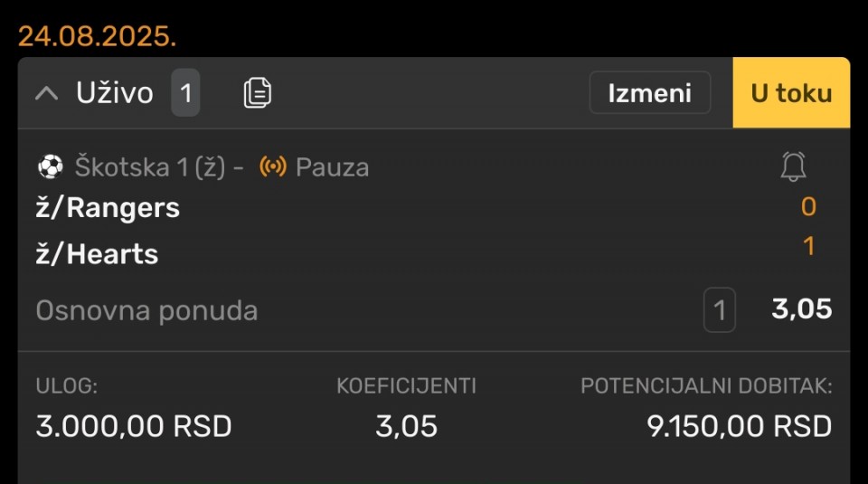Tap the odds value 3,05 in match row
Image resolution: width=868 pixels, height=484 pixels.
pos(802,308)
